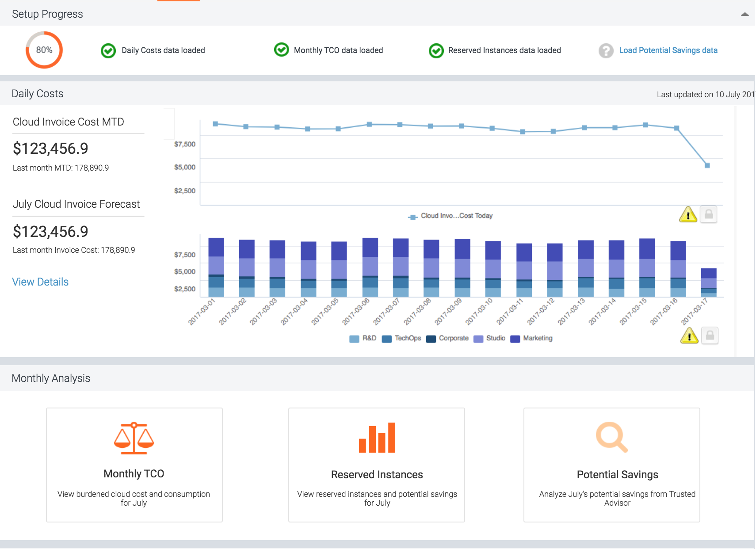Open the Monthly TCO scales icon
The width and height of the screenshot is (756, 549).
[x=134, y=438]
